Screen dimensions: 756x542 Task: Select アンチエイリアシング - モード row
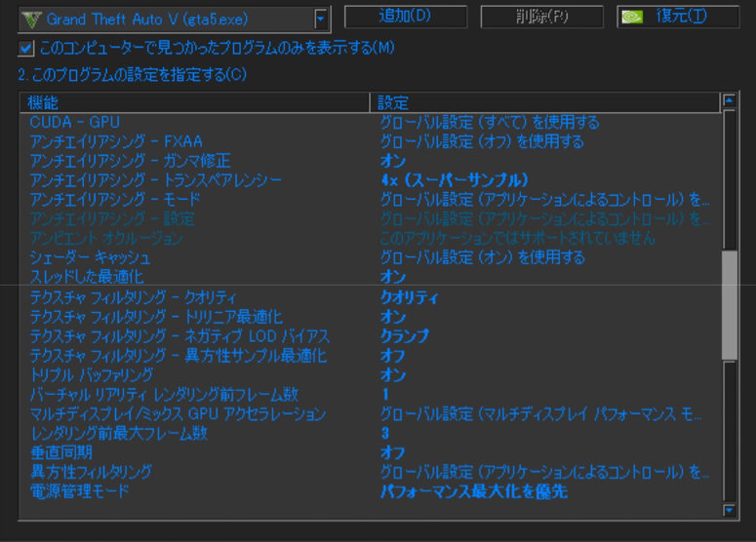(x=370, y=200)
